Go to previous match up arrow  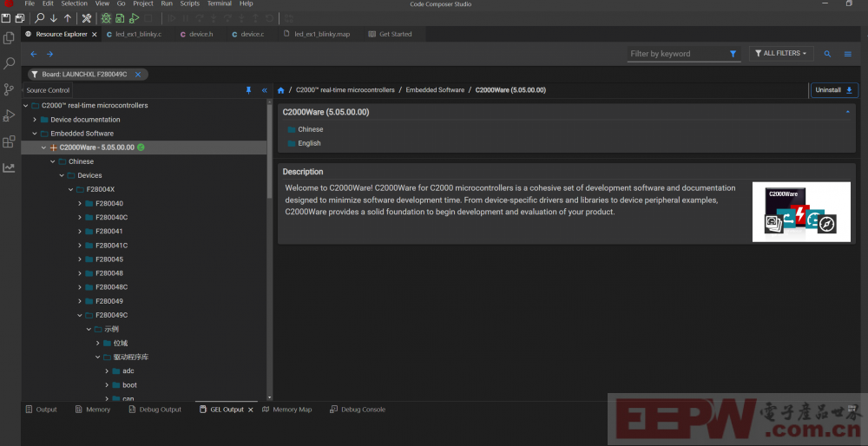(68, 18)
